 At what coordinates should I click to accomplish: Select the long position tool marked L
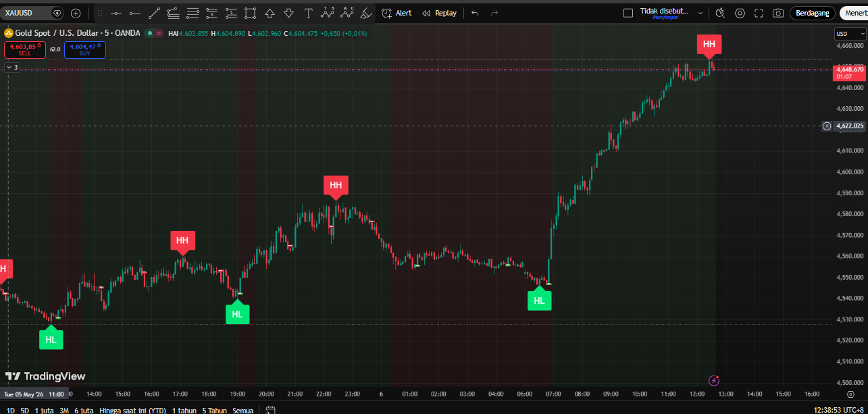pyautogui.click(x=232, y=13)
